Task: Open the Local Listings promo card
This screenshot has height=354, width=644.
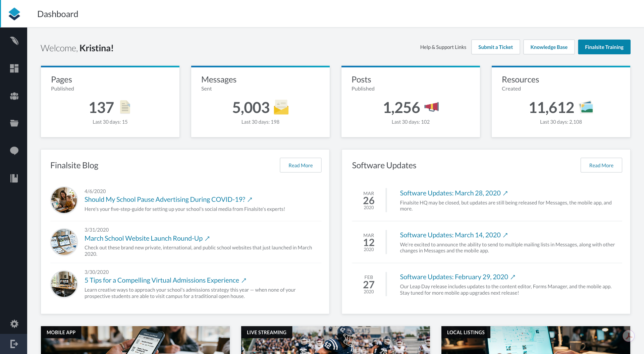Action: (x=536, y=340)
